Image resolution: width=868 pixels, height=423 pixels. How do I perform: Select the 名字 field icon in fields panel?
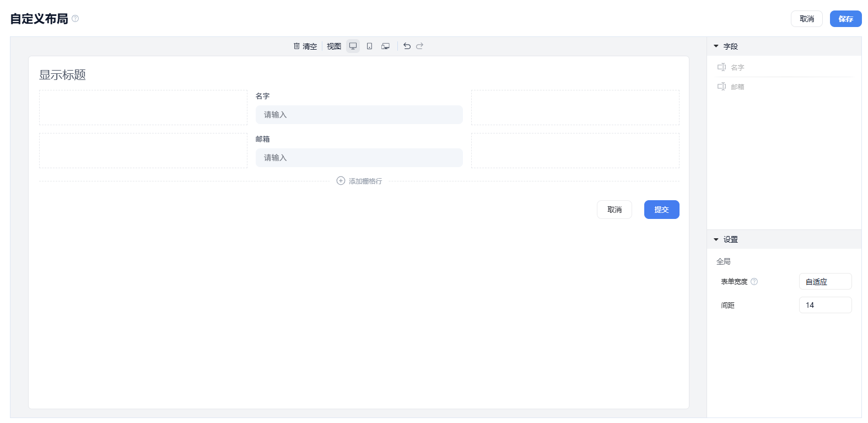721,67
